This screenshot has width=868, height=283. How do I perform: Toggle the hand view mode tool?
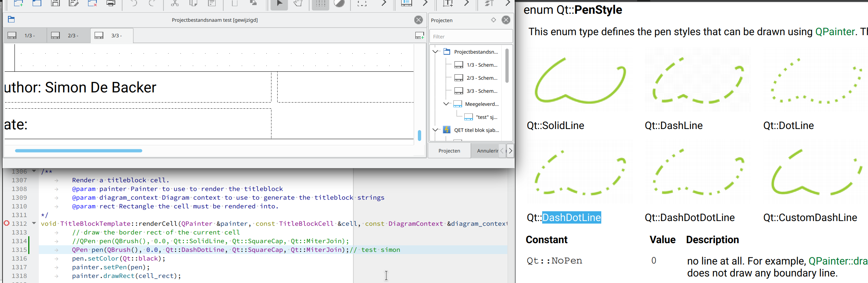[x=298, y=4]
